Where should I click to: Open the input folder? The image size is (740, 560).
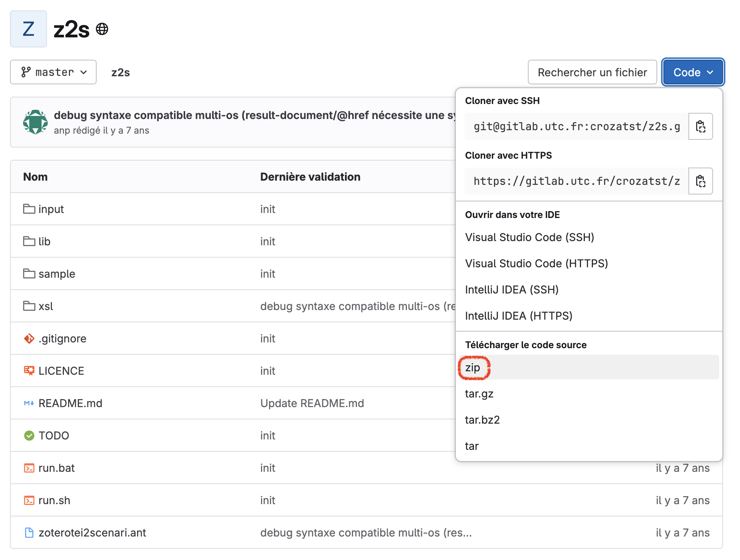[51, 209]
